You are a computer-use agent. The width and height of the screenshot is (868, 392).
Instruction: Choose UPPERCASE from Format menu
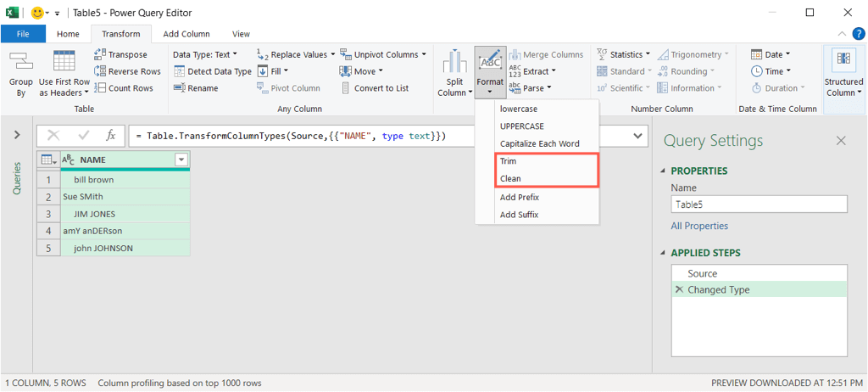(x=522, y=126)
